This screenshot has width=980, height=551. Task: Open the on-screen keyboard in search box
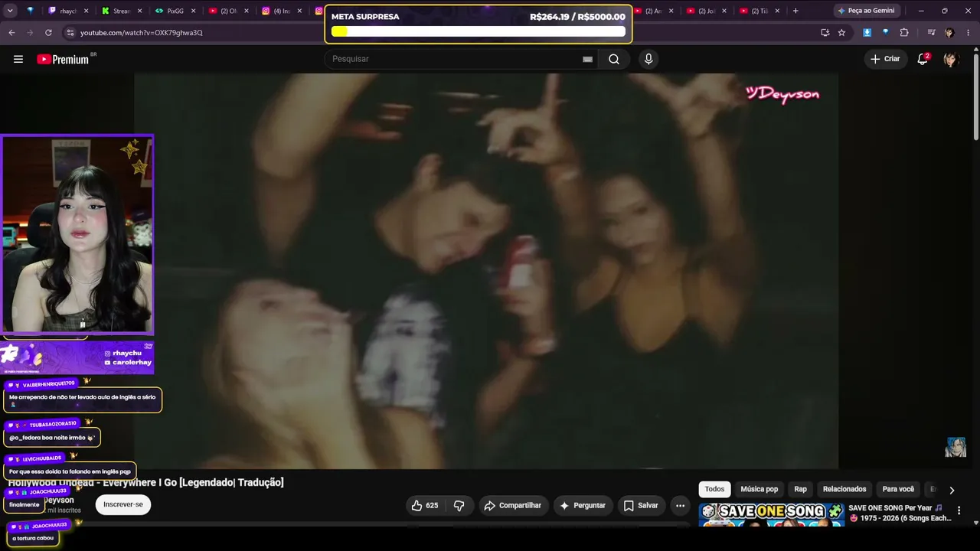[x=587, y=59]
